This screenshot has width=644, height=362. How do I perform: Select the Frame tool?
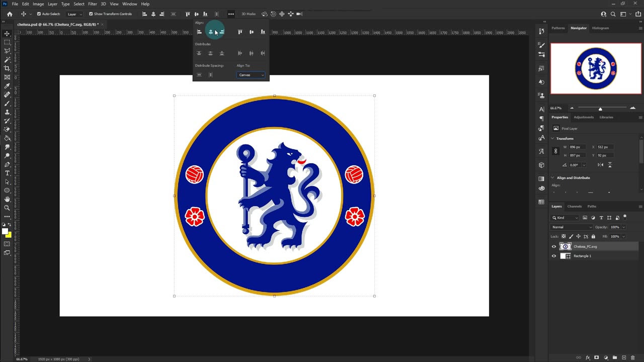point(7,77)
